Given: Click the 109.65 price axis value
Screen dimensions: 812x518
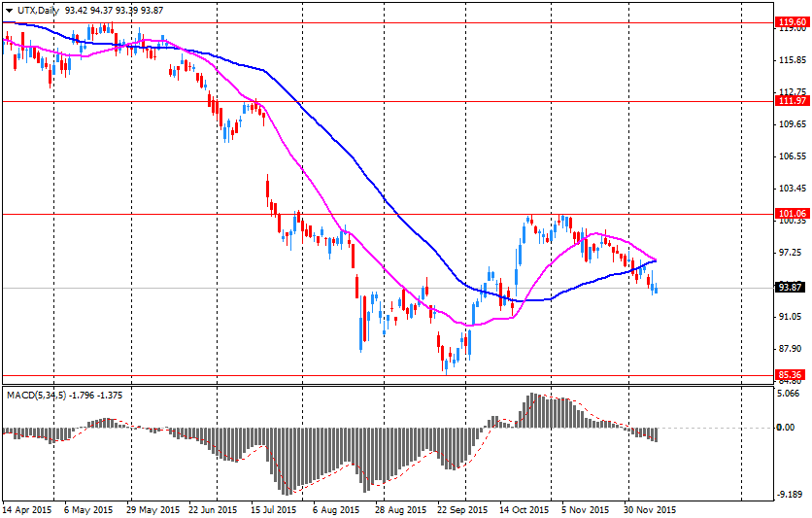Looking at the screenshot, I should (793, 124).
